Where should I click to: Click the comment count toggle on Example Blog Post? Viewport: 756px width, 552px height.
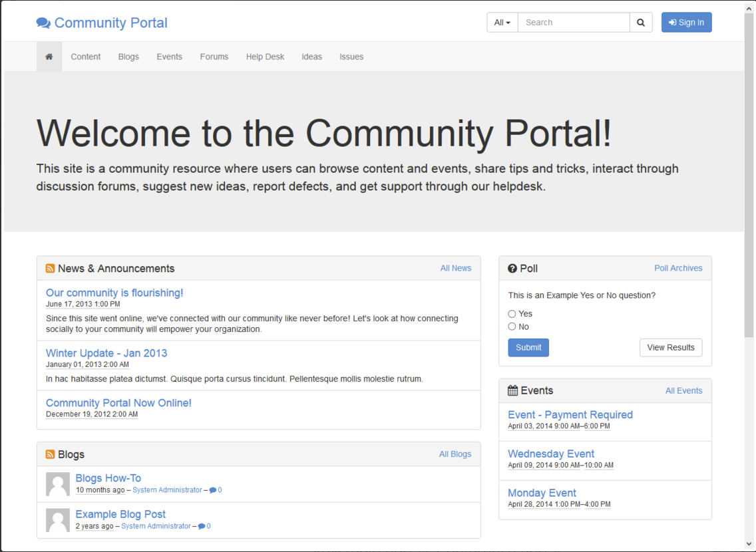(202, 525)
